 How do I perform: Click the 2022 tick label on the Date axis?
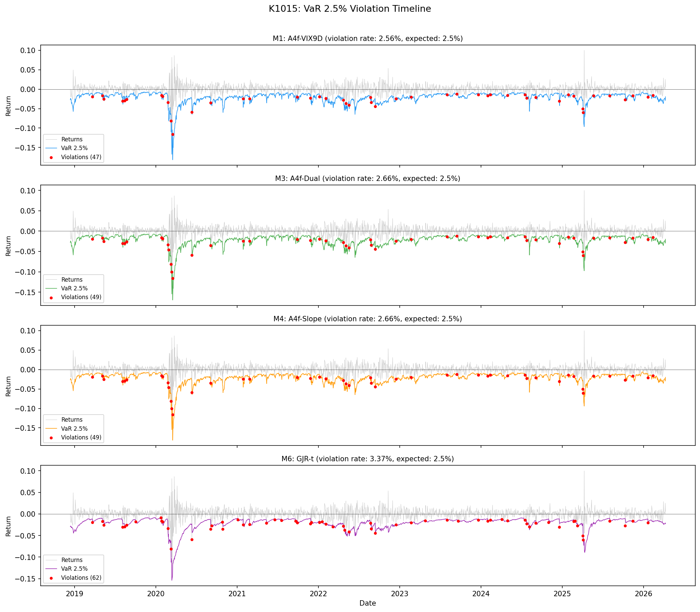coord(318,594)
